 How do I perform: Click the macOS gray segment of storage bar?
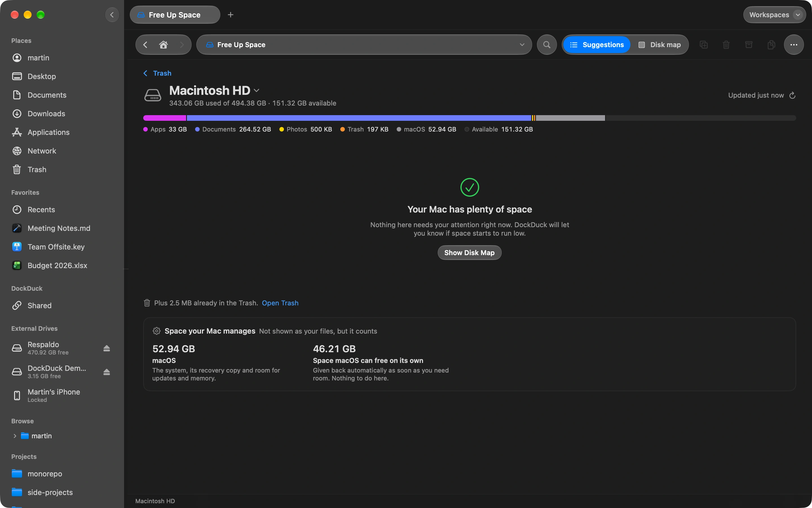pyautogui.click(x=570, y=118)
